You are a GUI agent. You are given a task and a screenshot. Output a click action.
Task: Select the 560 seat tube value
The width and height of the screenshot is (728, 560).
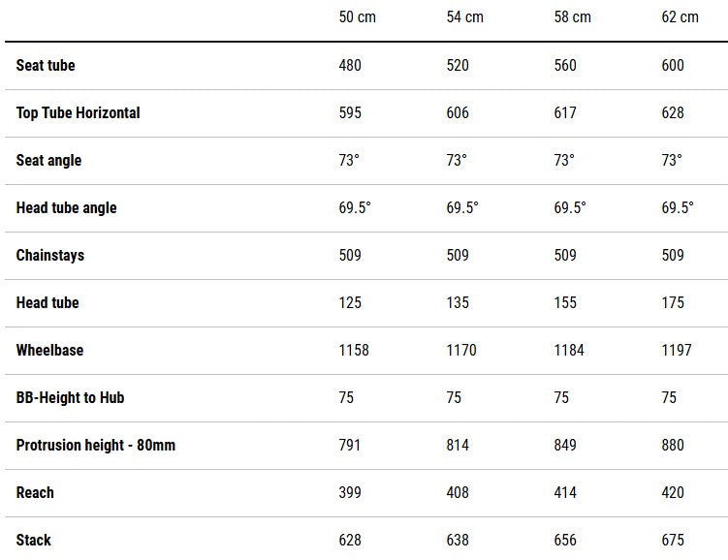[565, 65]
